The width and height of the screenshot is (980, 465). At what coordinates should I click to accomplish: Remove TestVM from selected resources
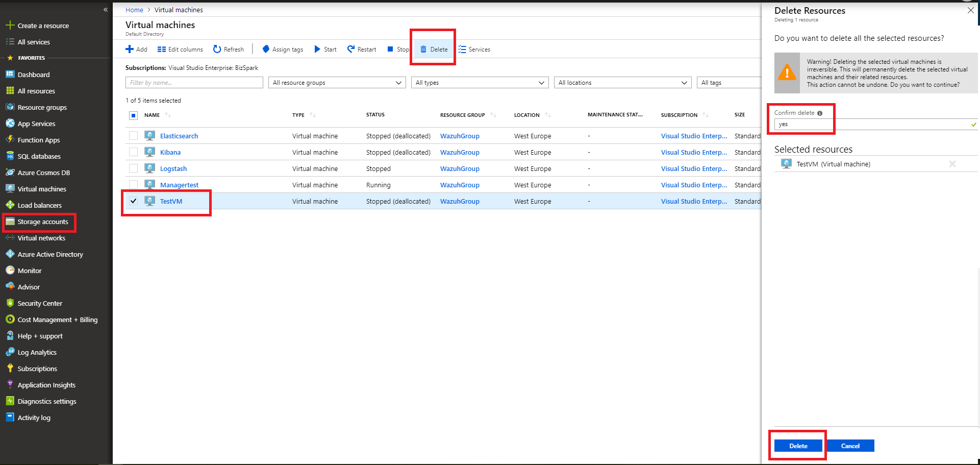(952, 164)
